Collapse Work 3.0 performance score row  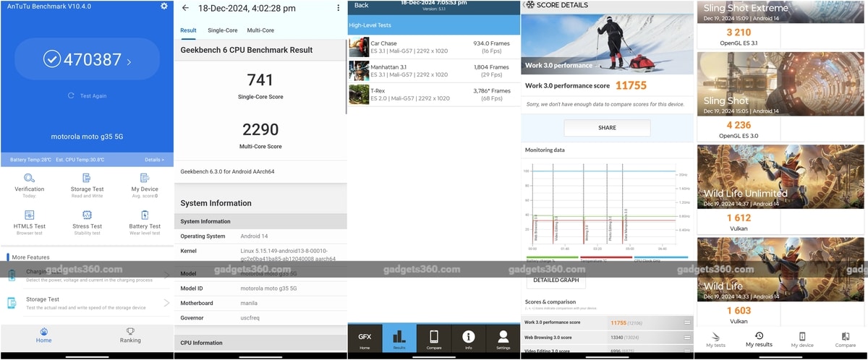point(687,322)
